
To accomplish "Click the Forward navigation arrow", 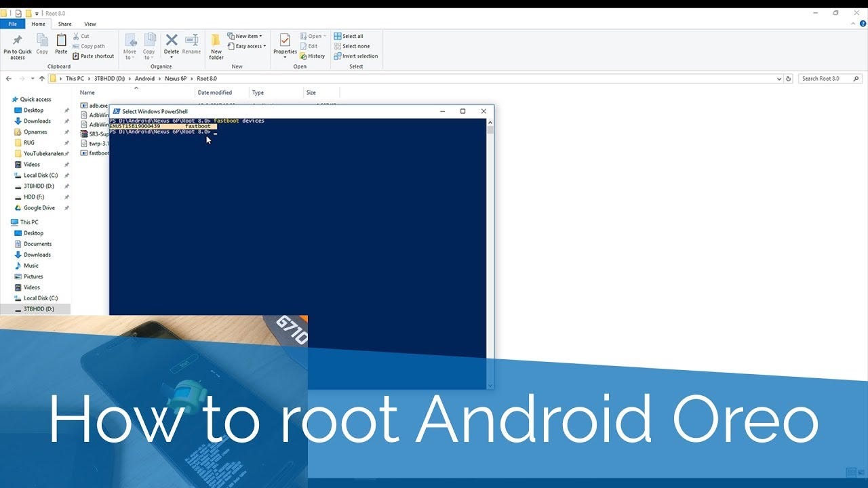I will (21, 79).
